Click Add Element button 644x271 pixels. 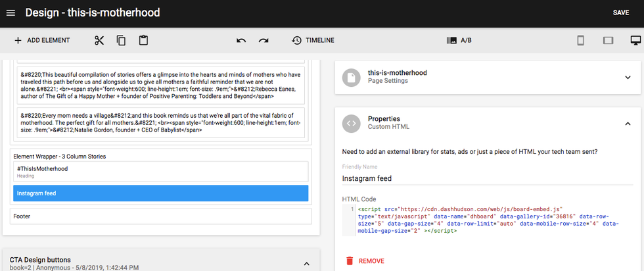41,40
